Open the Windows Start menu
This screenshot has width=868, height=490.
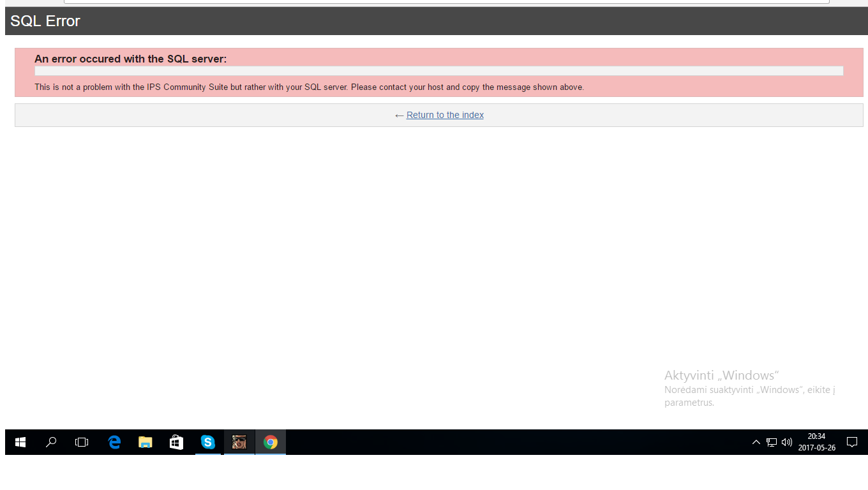point(20,442)
